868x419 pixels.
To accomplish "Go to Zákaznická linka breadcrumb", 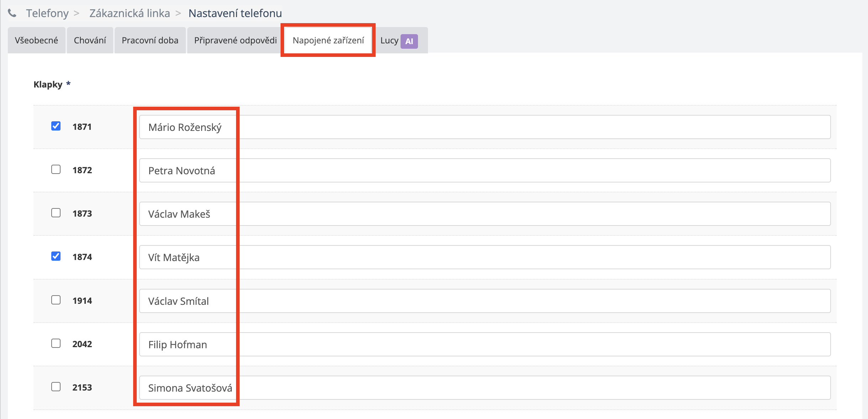I will pyautogui.click(x=130, y=13).
